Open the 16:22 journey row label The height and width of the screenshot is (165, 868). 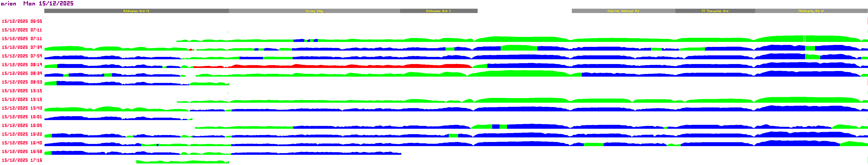click(22, 134)
